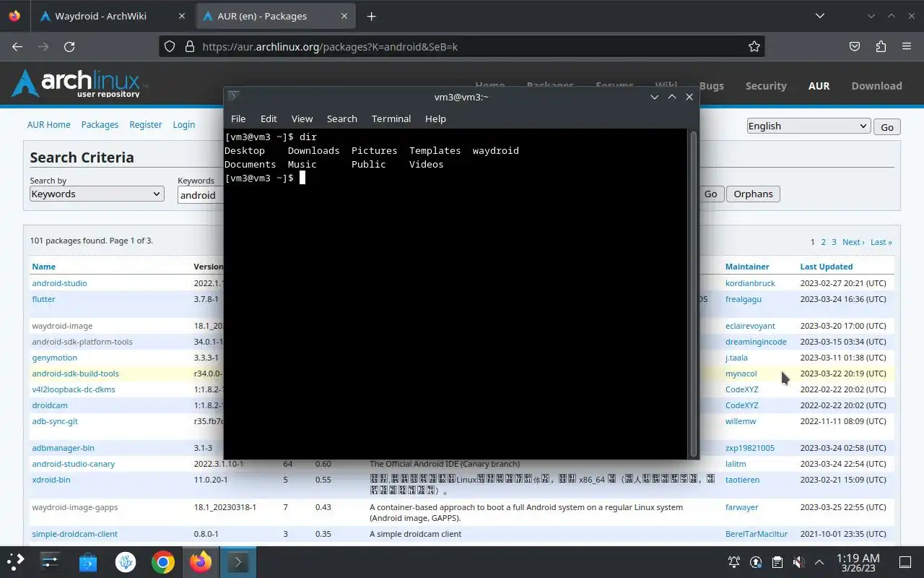The width and height of the screenshot is (924, 578).
Task: Open System Settings from the taskbar
Action: [x=50, y=561]
